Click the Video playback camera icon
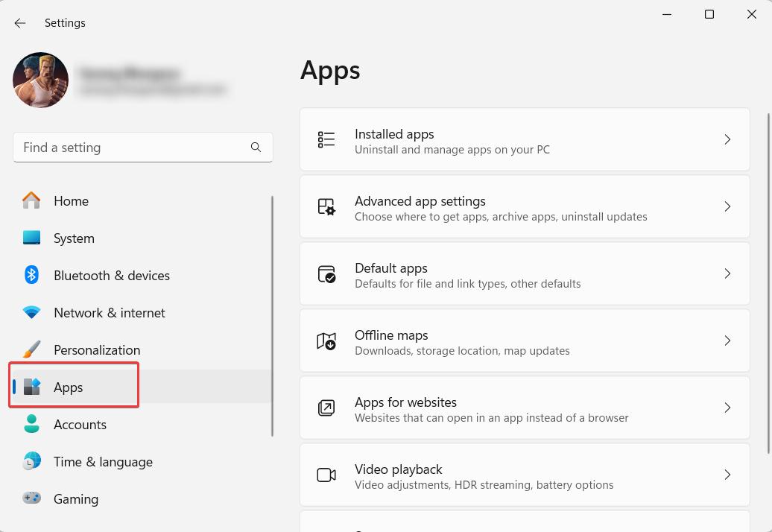The height and width of the screenshot is (532, 772). (x=326, y=474)
